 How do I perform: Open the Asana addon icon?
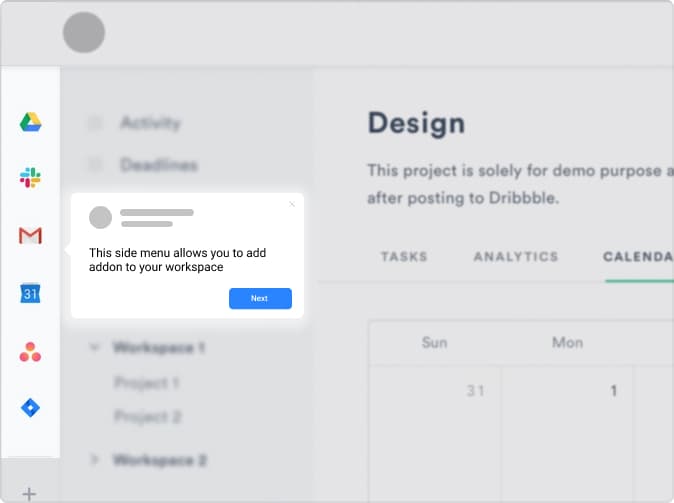[x=30, y=351]
